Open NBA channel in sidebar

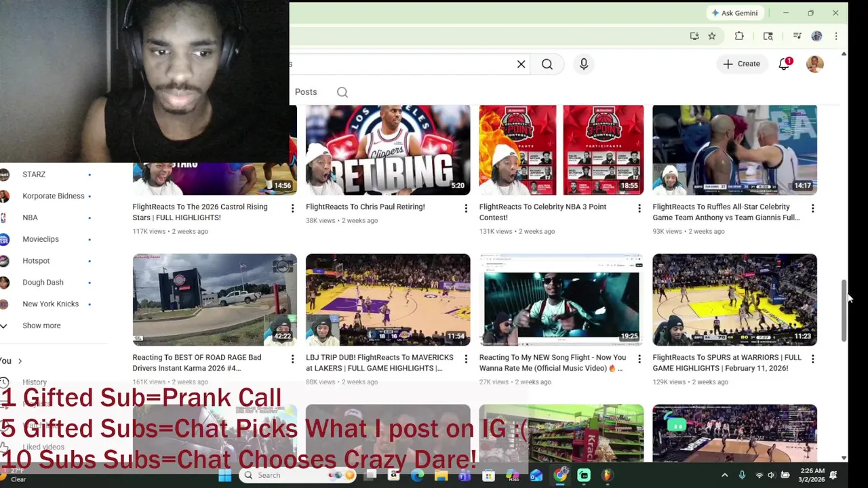(30, 218)
